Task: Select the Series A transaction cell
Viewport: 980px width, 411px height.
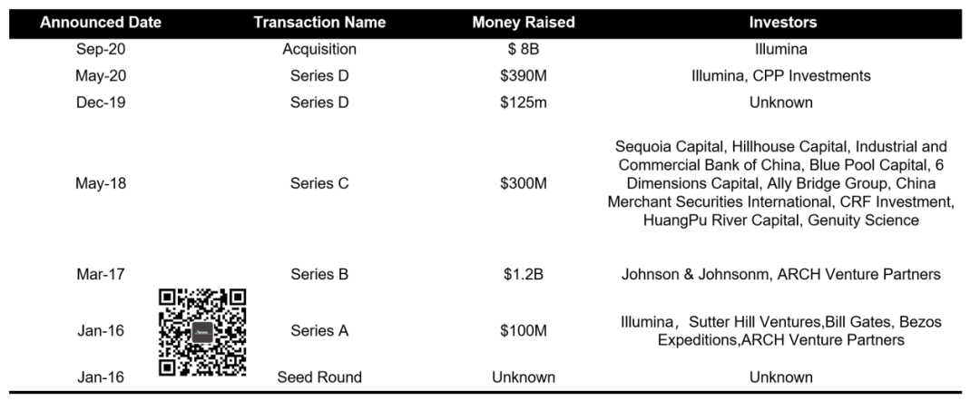Action: pyautogui.click(x=319, y=331)
